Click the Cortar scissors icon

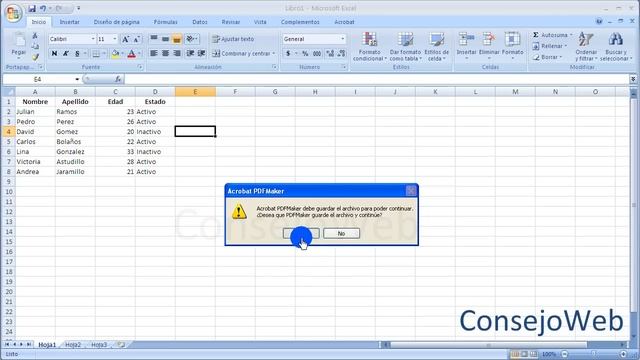pyautogui.click(x=35, y=36)
